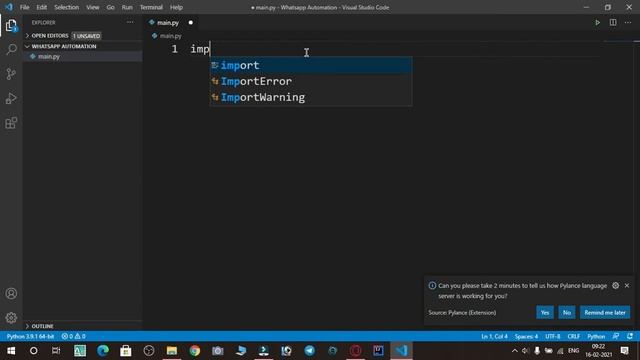The height and width of the screenshot is (360, 640).
Task: Click Python 3.9.1 64-bit interpreter selector
Action: tap(30, 336)
